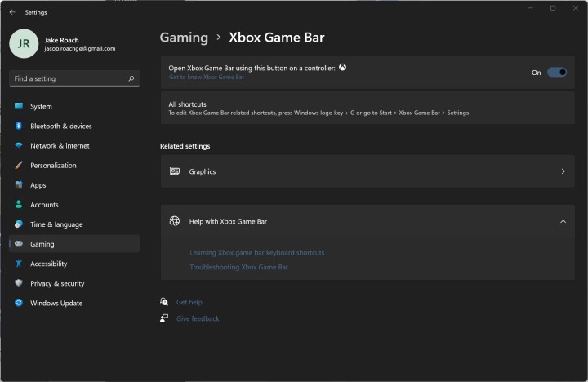Open Learning Xbox game bar keyboard shortcuts link
The width and height of the screenshot is (588, 382).
click(x=257, y=253)
